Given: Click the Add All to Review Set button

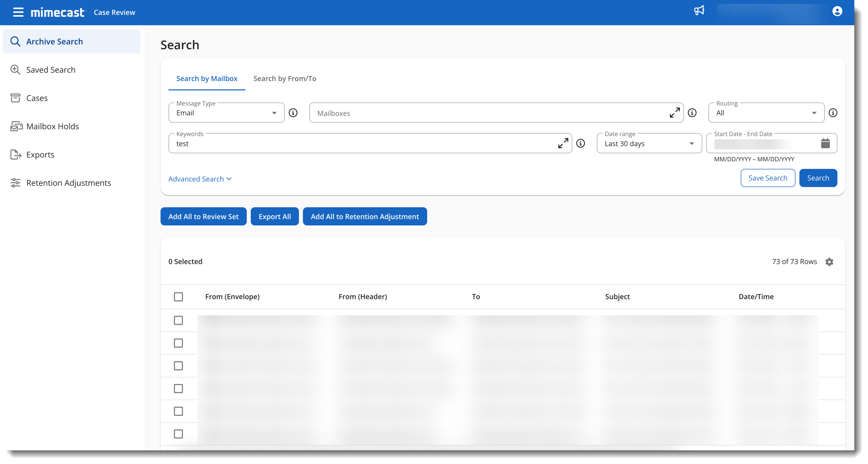Looking at the screenshot, I should (x=203, y=216).
